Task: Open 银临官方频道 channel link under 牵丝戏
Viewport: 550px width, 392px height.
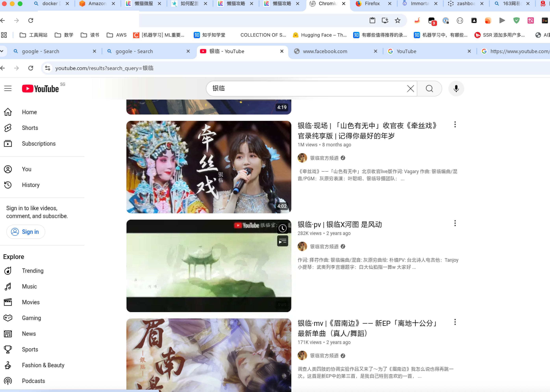Action: click(x=324, y=158)
